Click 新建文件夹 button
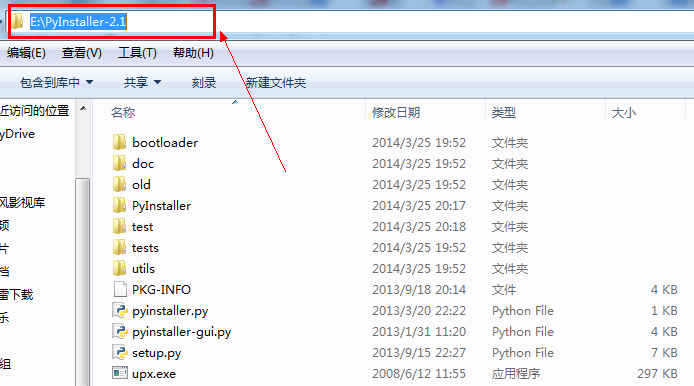694x386 pixels. (276, 82)
